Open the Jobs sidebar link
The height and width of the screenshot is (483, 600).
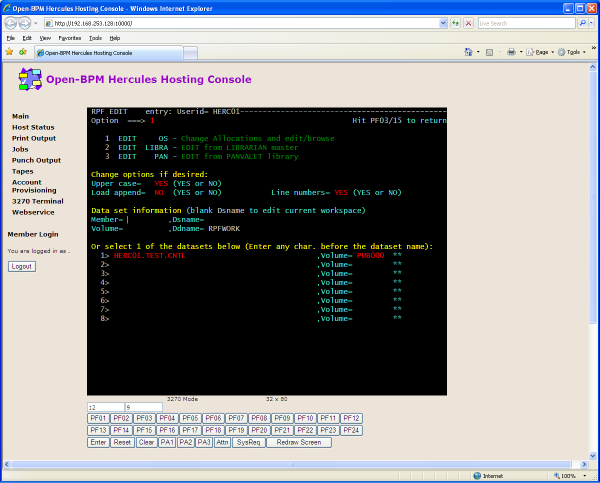20,149
